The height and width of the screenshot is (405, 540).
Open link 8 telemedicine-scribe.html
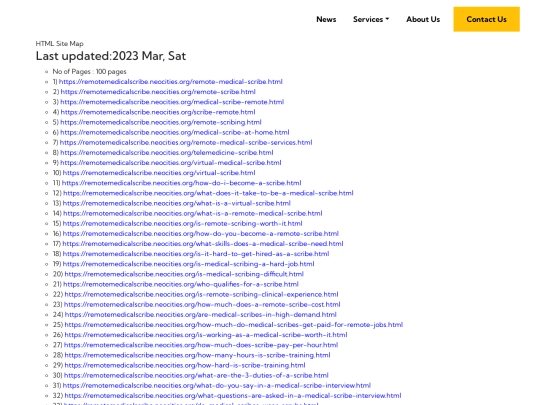(x=167, y=153)
